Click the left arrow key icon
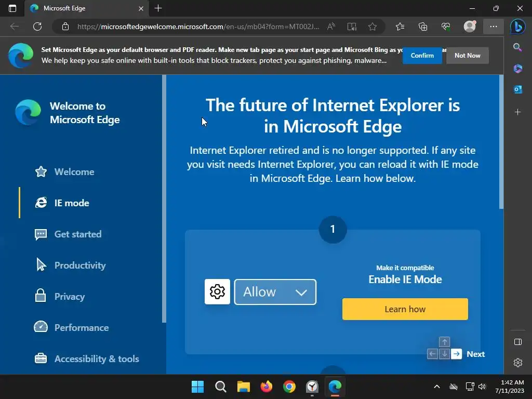Viewport: 532px width, 399px height. point(432,354)
